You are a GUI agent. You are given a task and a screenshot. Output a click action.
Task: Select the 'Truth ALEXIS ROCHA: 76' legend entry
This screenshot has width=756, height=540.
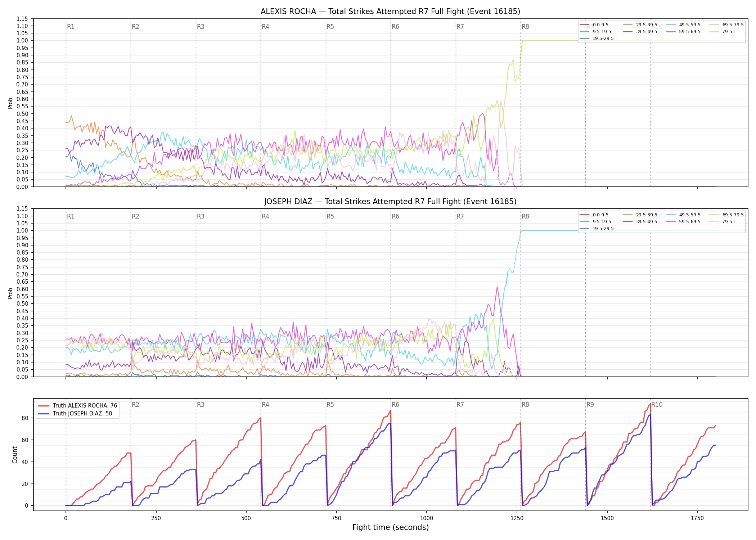coord(77,405)
